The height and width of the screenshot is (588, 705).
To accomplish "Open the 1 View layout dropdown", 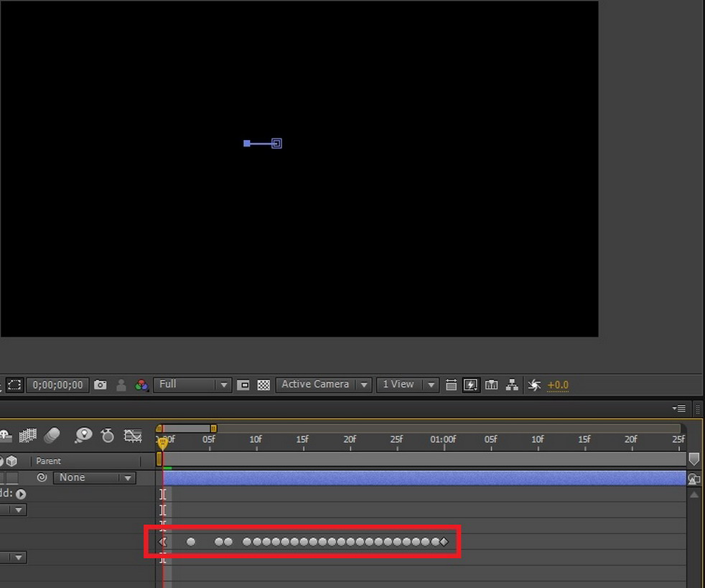I will click(408, 385).
